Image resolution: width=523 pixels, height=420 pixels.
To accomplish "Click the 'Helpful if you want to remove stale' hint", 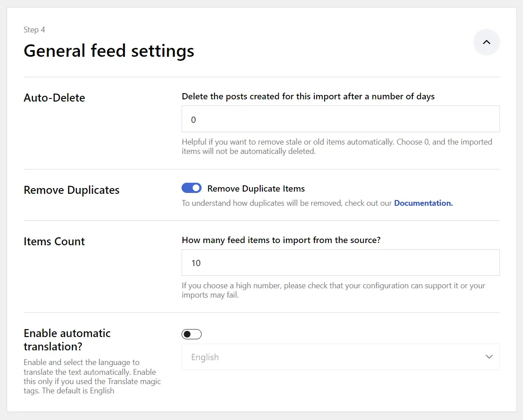I will (337, 146).
